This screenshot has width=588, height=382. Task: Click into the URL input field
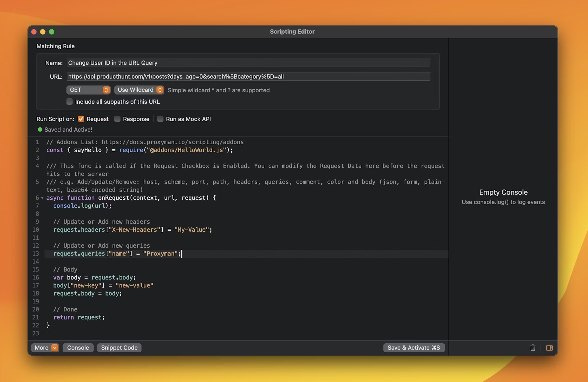248,77
